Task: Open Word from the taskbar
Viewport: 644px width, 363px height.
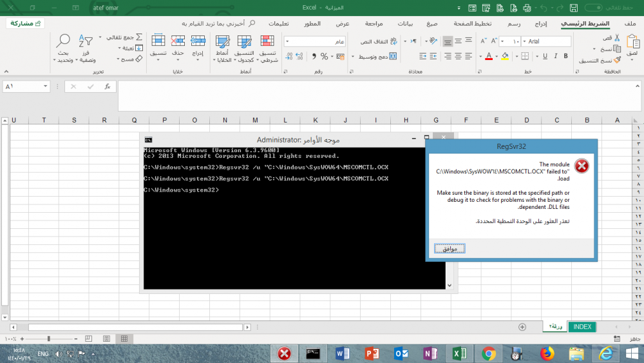Action: (342, 353)
